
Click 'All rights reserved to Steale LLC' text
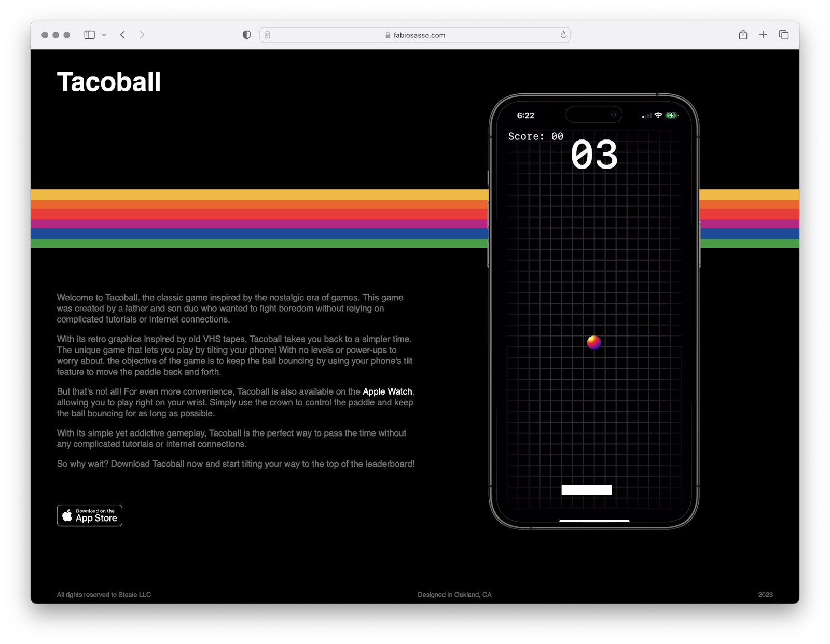(x=104, y=595)
